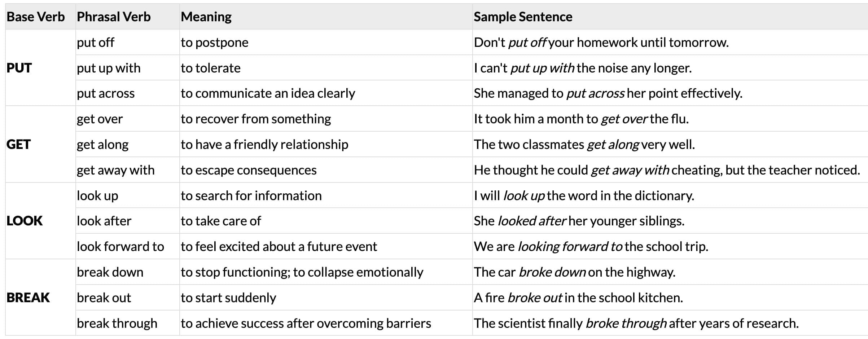Select the LOOK base verb cell
The image size is (868, 339).
pyautogui.click(x=25, y=221)
